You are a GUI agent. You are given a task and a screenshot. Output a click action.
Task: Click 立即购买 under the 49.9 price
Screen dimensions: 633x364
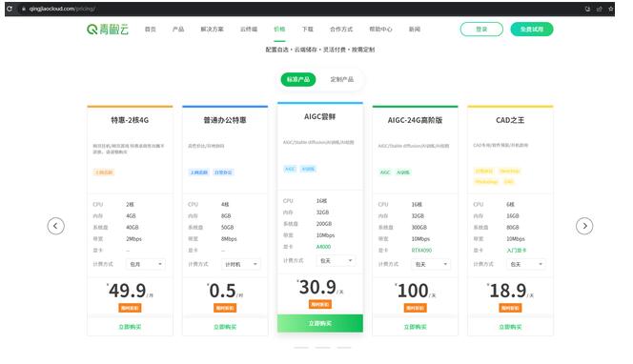[x=130, y=327]
